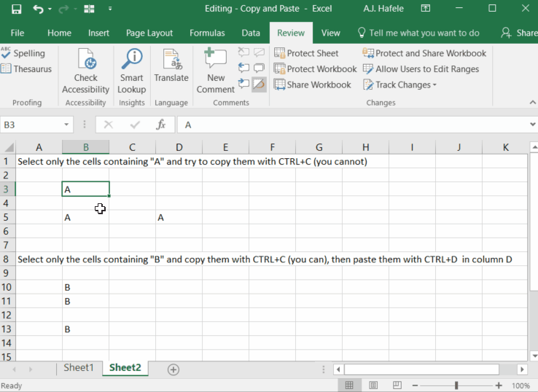Select column D header

click(179, 147)
